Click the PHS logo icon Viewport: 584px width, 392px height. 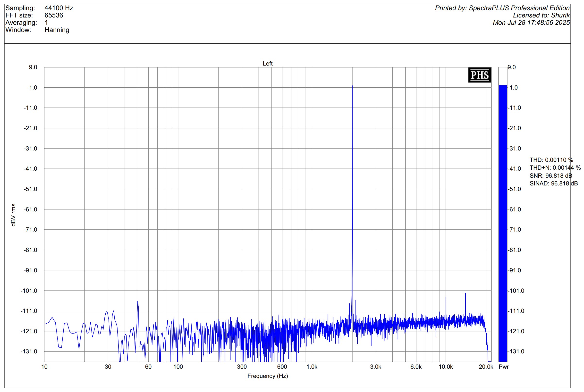pyautogui.click(x=479, y=75)
